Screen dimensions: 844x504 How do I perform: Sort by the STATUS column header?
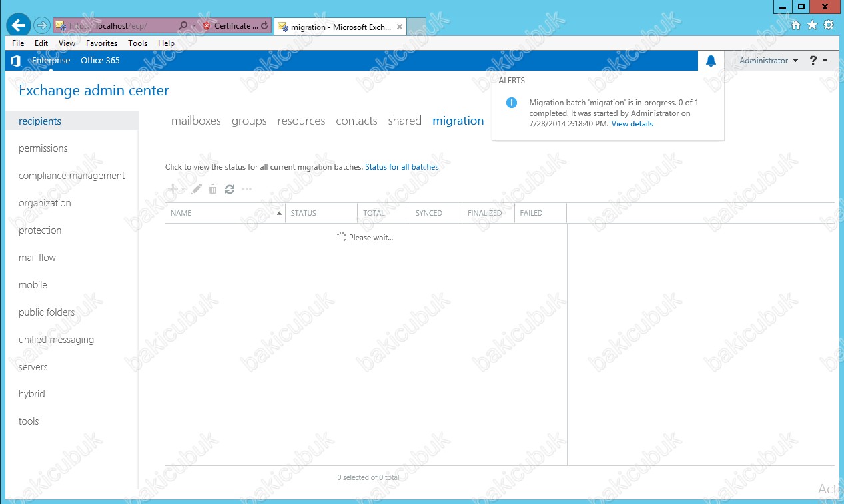[x=321, y=213]
